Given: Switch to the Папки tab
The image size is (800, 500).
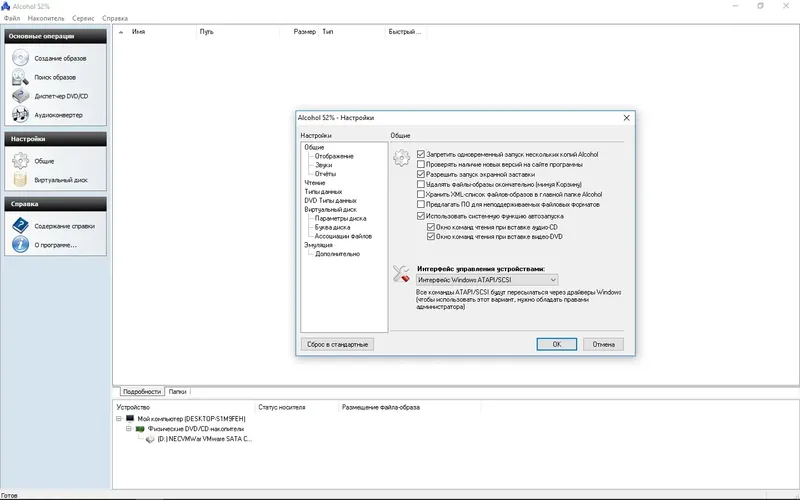Looking at the screenshot, I should coord(178,392).
